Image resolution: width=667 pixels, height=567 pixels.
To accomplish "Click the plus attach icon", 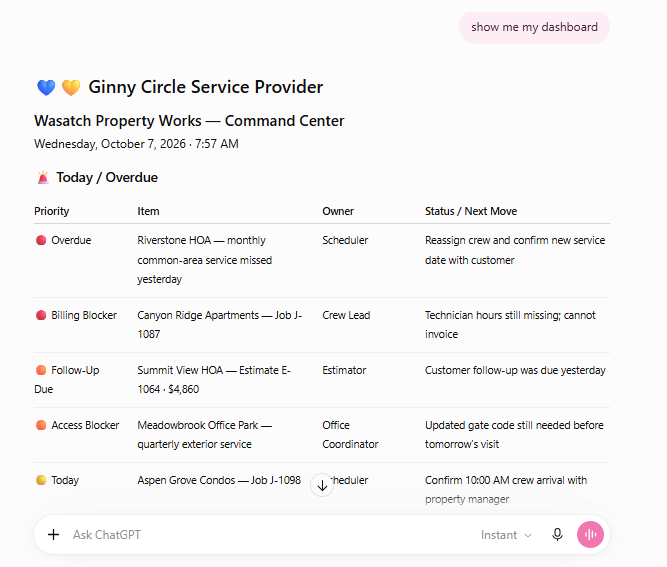I will click(54, 535).
